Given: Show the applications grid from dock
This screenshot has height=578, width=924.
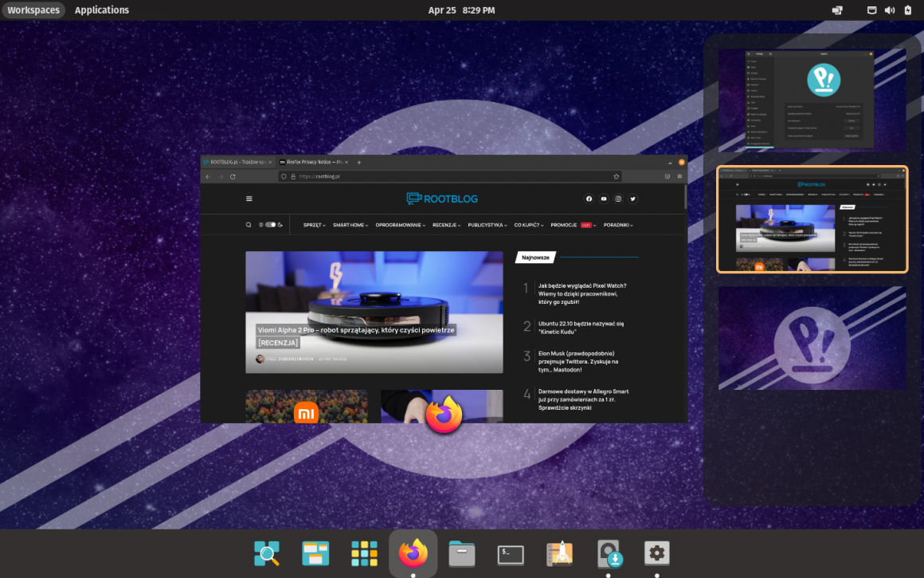Looking at the screenshot, I should point(364,553).
